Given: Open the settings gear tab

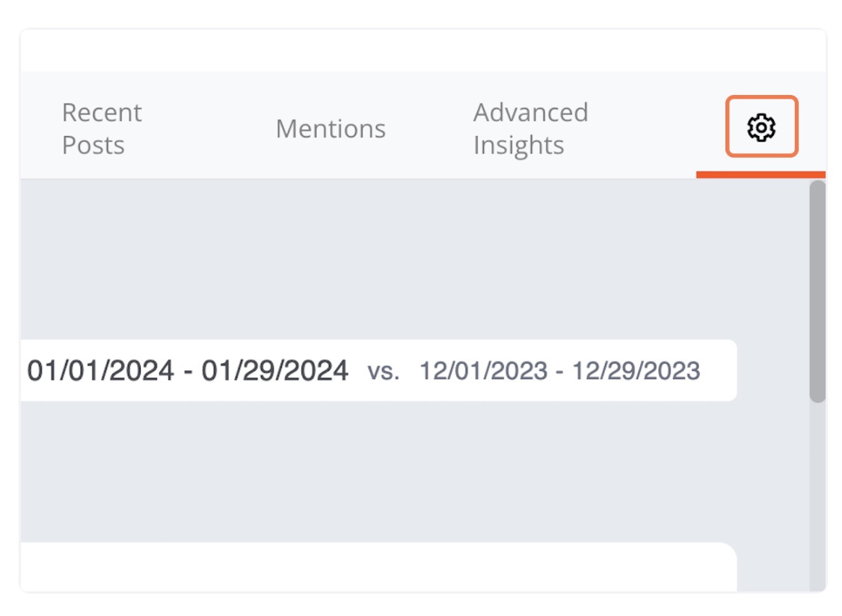Looking at the screenshot, I should [761, 127].
